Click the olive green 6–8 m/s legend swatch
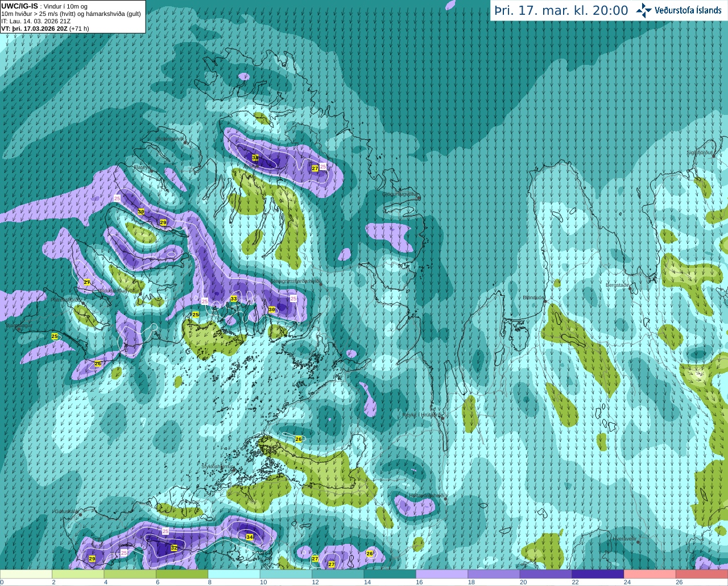This screenshot has width=728, height=586. 182,574
